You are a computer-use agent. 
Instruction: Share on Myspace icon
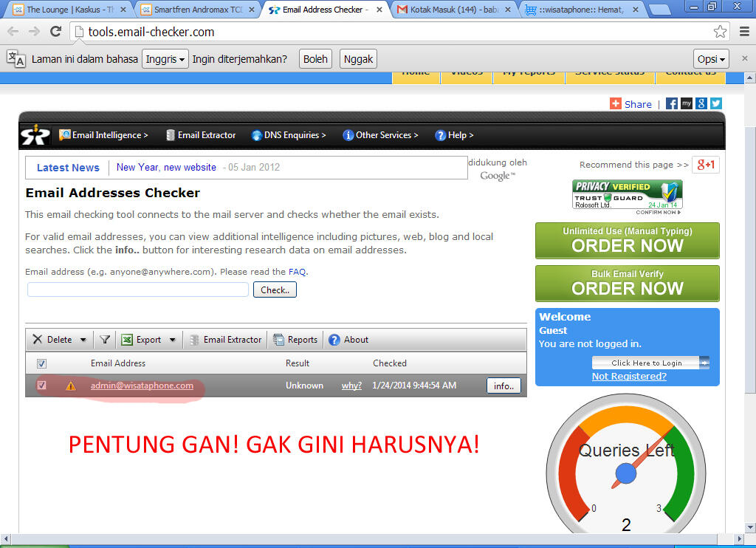point(687,103)
